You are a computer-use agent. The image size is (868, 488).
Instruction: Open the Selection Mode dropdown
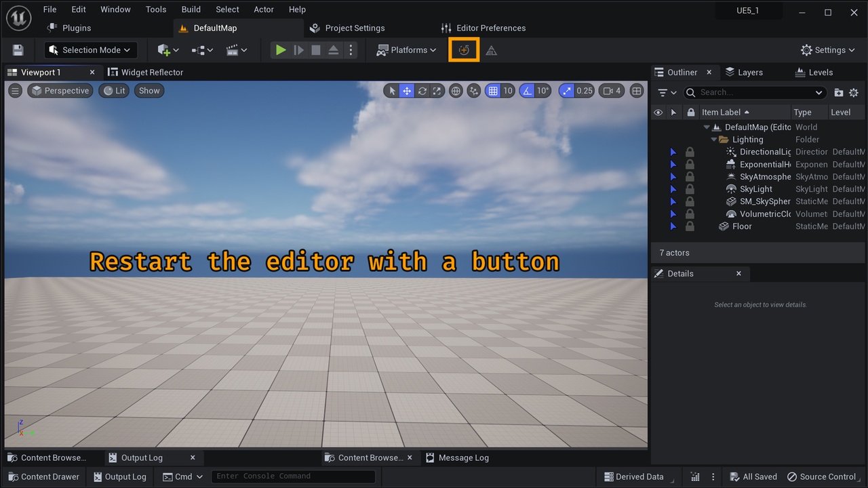90,50
